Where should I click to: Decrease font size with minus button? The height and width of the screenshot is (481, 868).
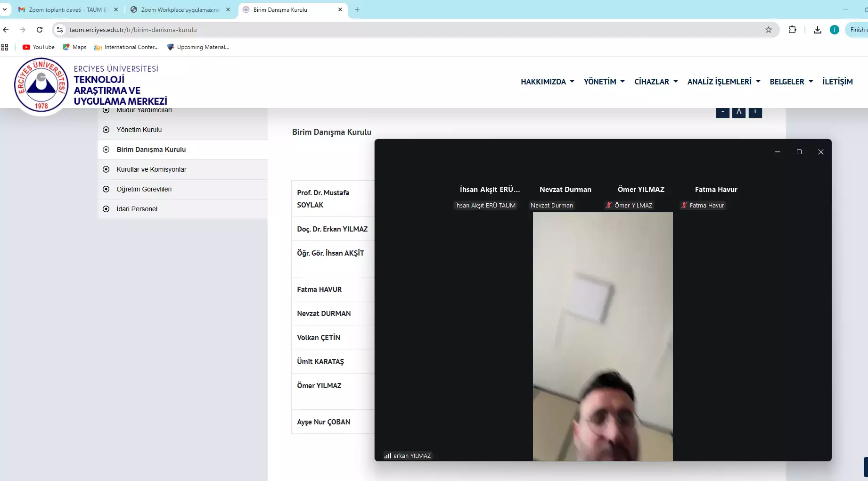pyautogui.click(x=722, y=112)
